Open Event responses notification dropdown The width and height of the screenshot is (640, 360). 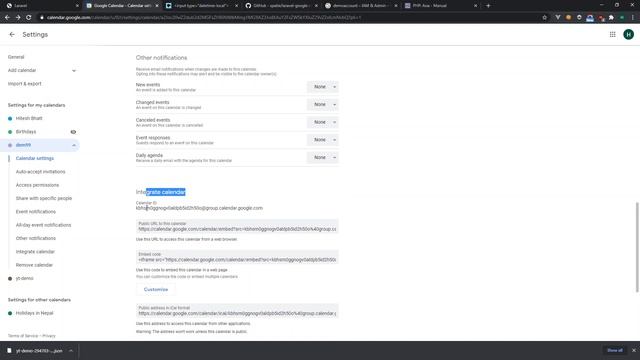point(322,140)
